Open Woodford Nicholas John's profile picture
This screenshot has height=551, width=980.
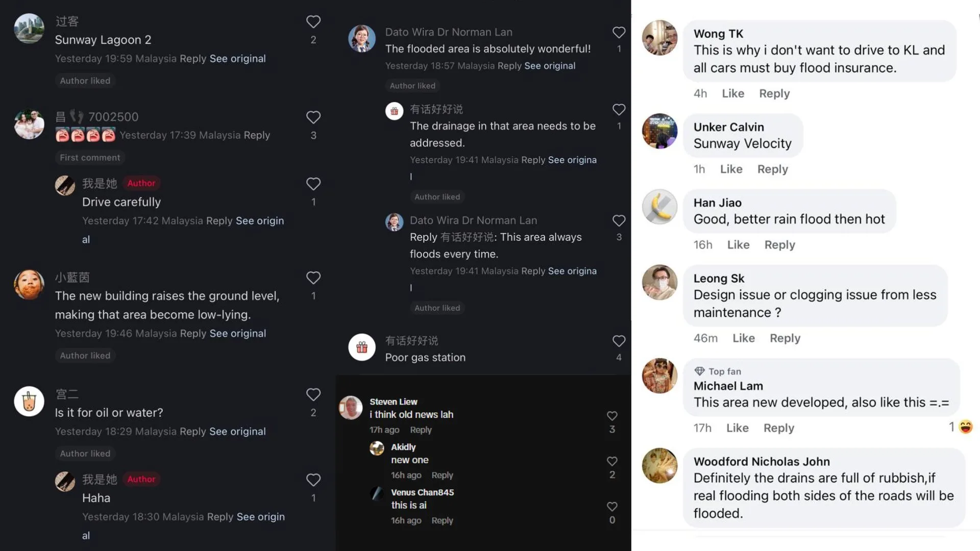[659, 465]
